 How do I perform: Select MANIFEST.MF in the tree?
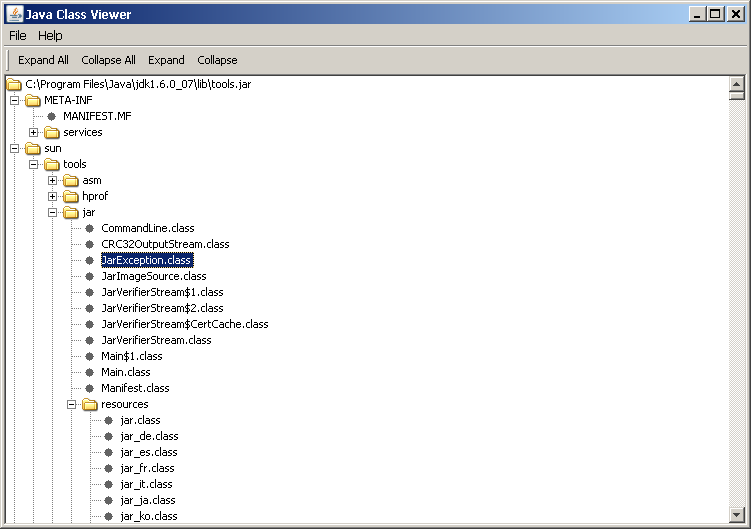[97, 116]
